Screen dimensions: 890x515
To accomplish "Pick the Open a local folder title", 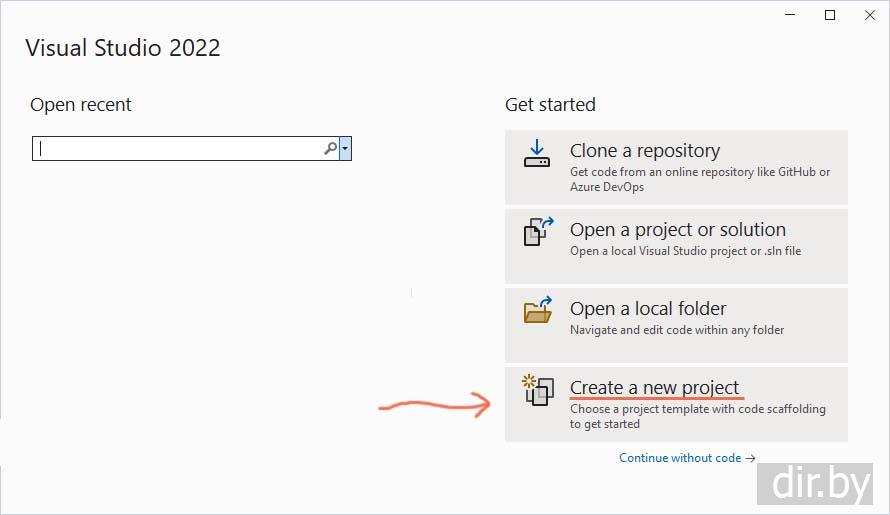I will pyautogui.click(x=648, y=309).
